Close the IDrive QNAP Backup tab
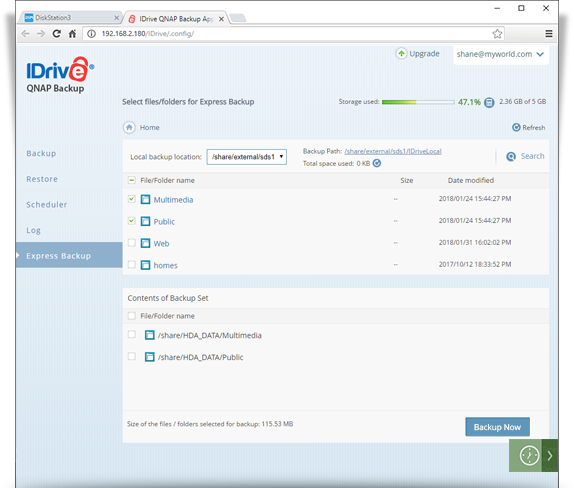The image size is (574, 488). (221, 19)
